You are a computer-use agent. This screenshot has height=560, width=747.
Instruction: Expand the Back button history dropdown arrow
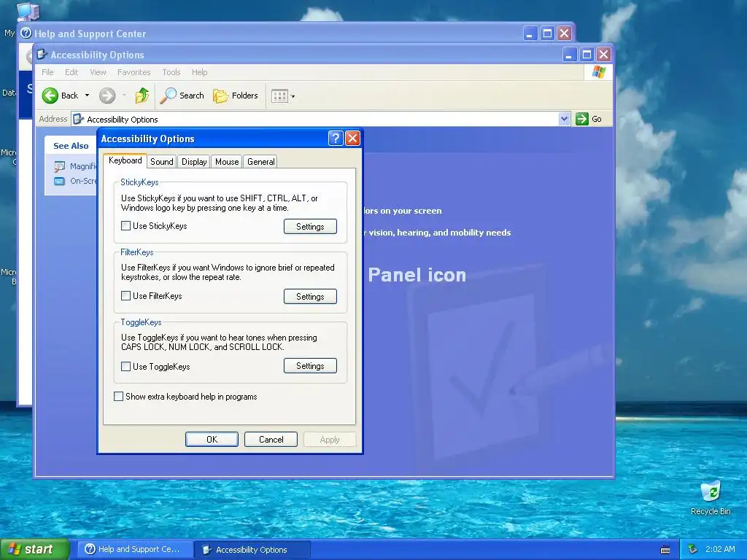pyautogui.click(x=88, y=96)
